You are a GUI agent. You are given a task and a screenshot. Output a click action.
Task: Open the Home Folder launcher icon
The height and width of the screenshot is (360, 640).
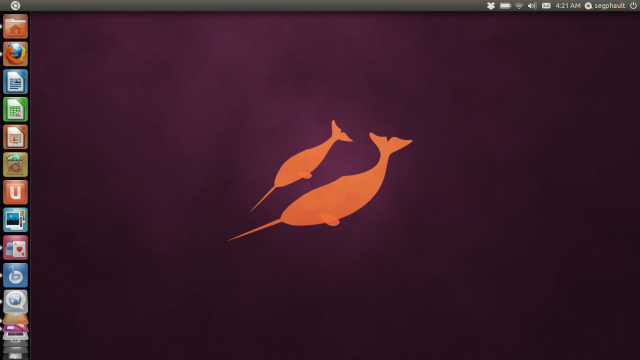[16, 27]
